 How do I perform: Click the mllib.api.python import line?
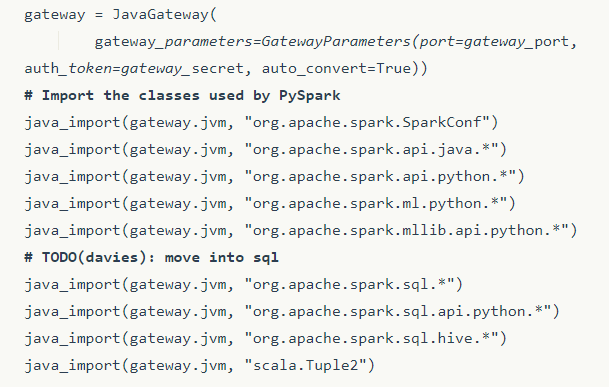[x=301, y=231]
